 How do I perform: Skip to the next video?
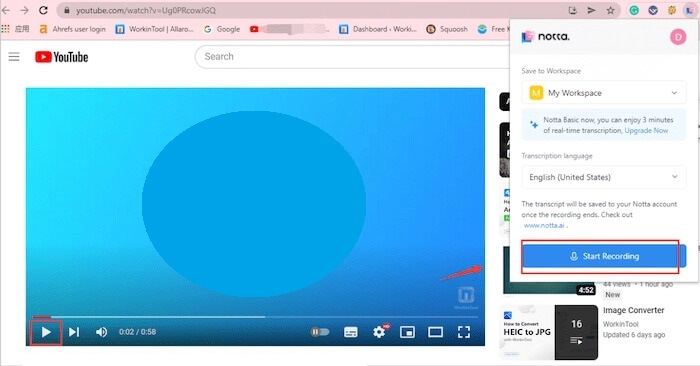74,332
